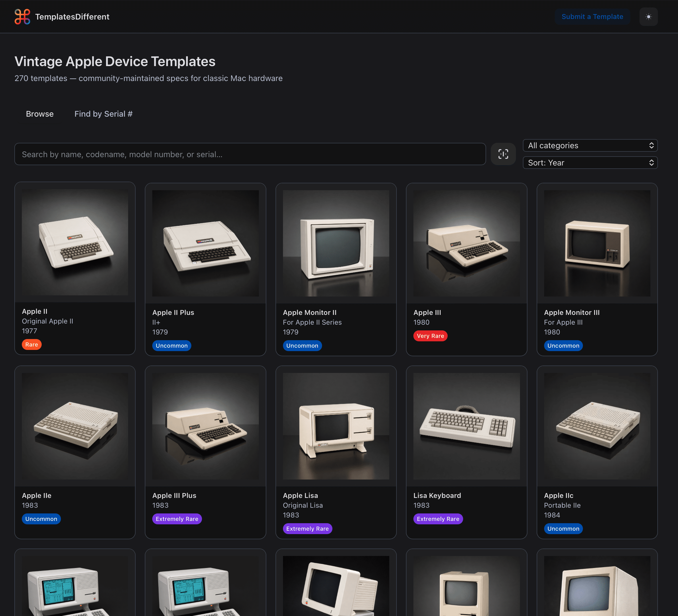
Task: Switch to Find by Serial # tab
Action: point(104,114)
